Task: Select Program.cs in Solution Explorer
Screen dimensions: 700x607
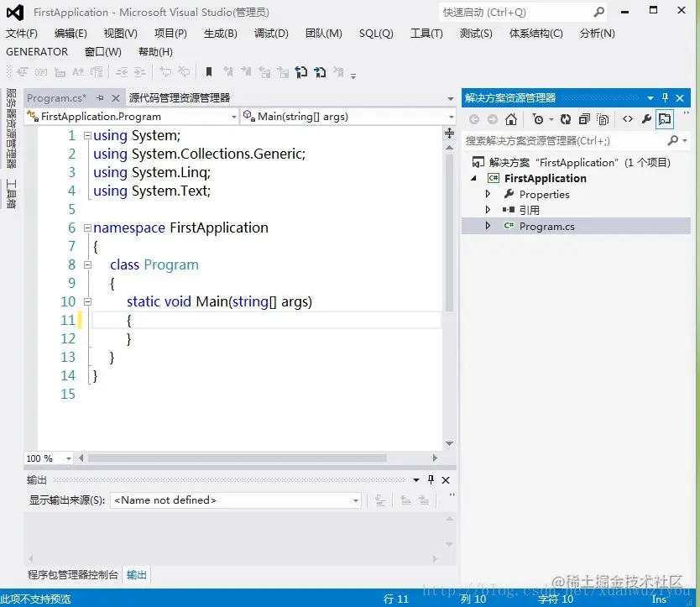Action: [x=547, y=227]
